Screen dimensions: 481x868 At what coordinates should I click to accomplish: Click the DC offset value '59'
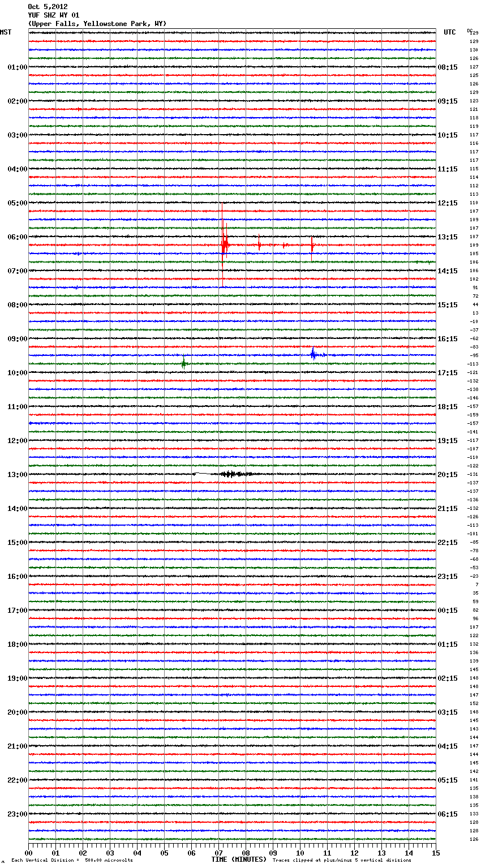click(475, 601)
